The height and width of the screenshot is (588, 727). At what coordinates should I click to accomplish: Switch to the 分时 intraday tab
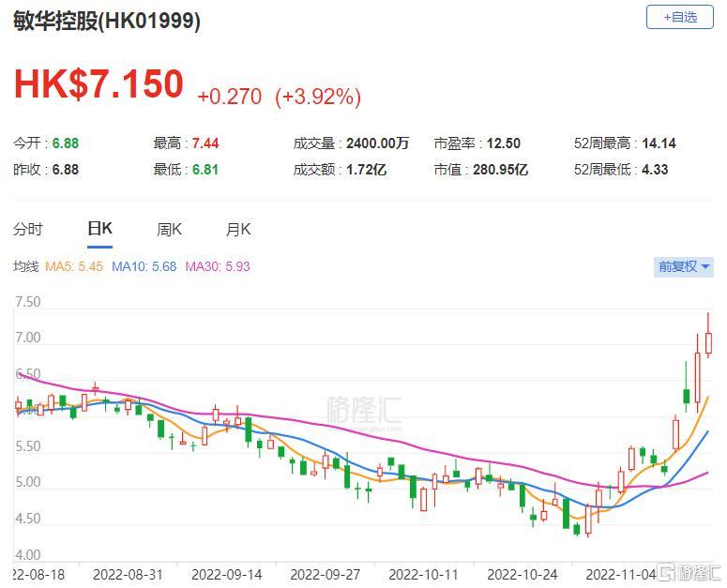click(x=28, y=229)
